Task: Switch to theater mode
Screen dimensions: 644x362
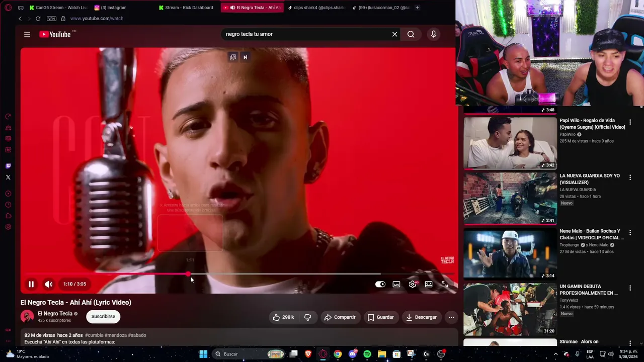Action: coord(429,284)
